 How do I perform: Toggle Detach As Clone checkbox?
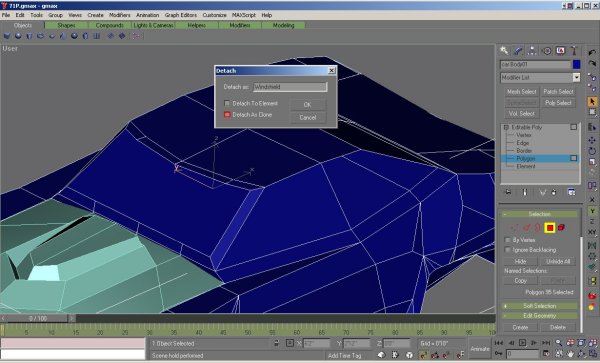227,114
